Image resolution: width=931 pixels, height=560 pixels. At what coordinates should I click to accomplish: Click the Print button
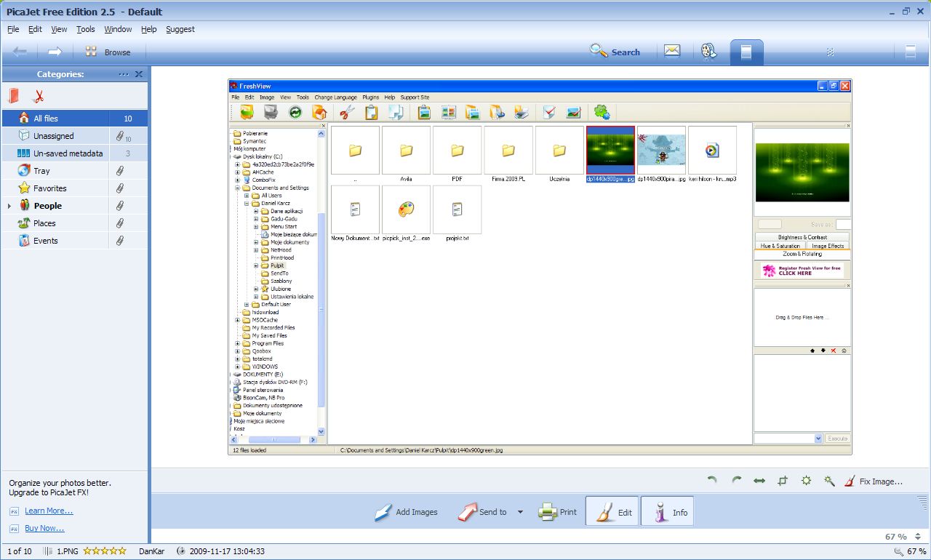click(x=558, y=512)
